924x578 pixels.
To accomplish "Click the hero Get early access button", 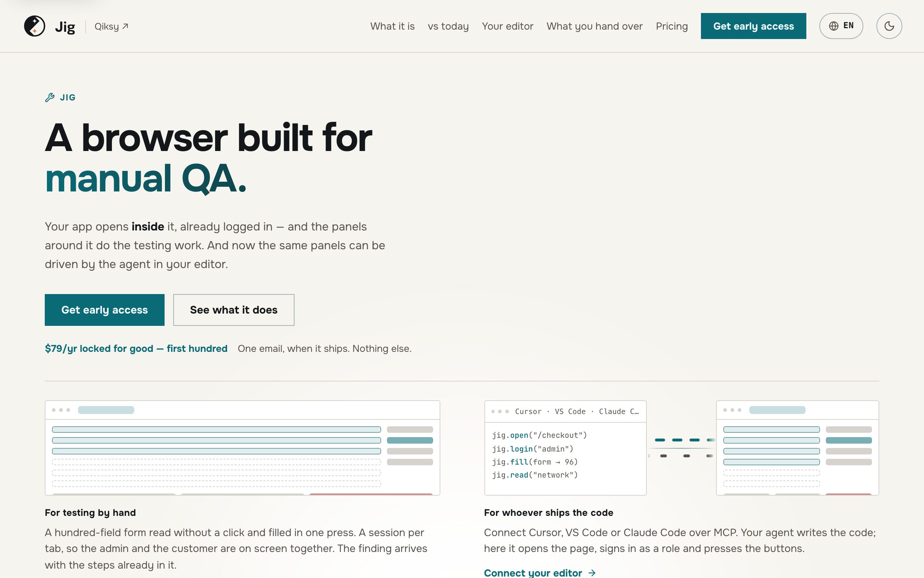I will coord(105,310).
